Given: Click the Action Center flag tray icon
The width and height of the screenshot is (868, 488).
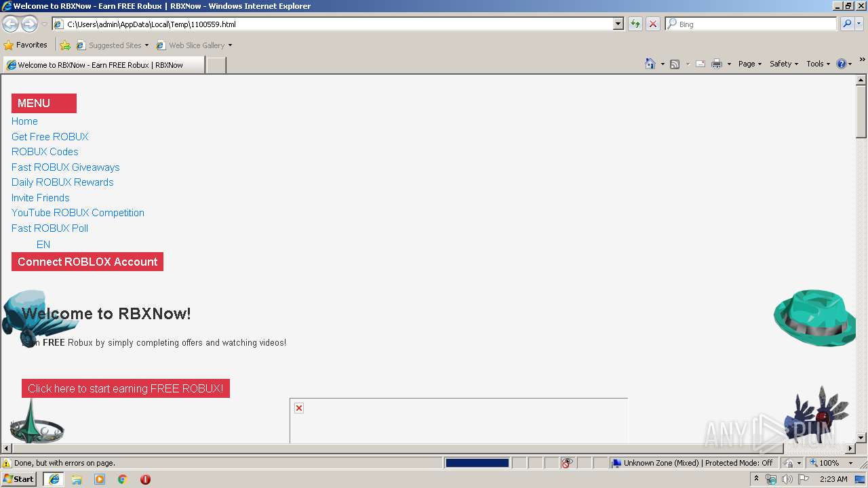Looking at the screenshot, I should pyautogui.click(x=804, y=479).
